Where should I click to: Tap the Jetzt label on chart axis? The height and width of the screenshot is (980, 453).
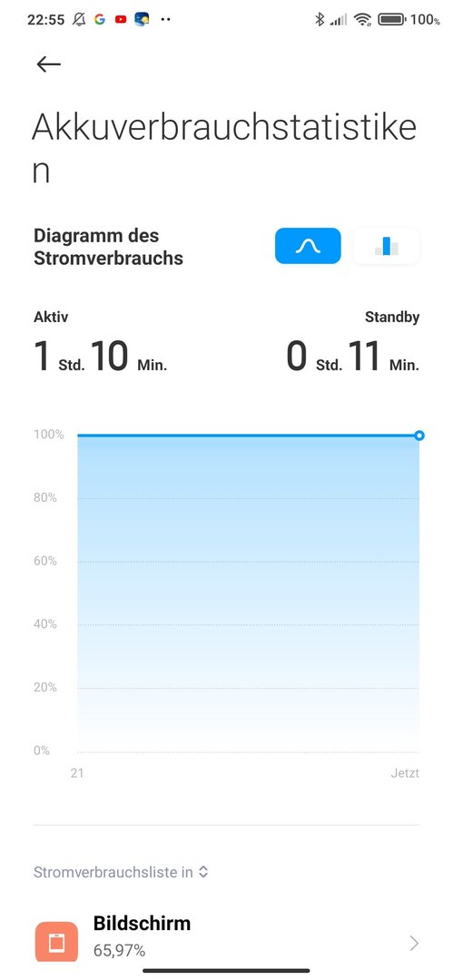(x=405, y=773)
